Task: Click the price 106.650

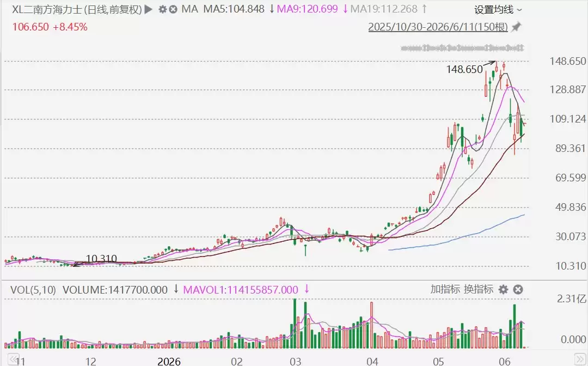Action: point(30,27)
